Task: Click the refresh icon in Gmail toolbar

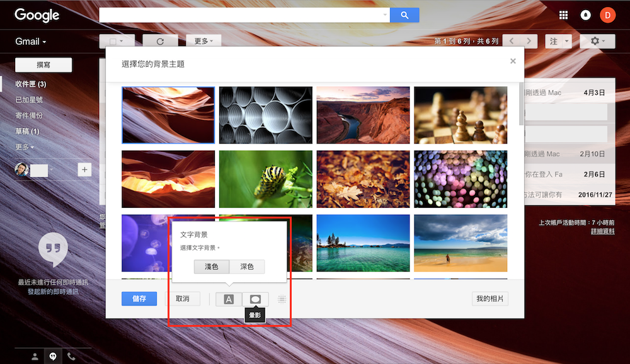Action: pos(160,42)
